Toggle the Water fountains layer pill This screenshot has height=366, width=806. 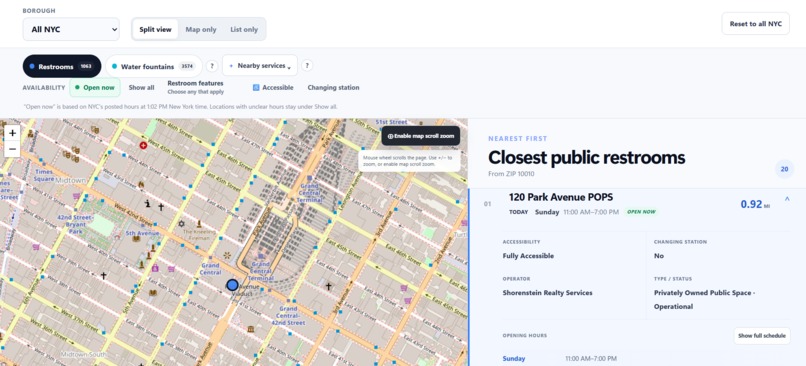point(154,66)
